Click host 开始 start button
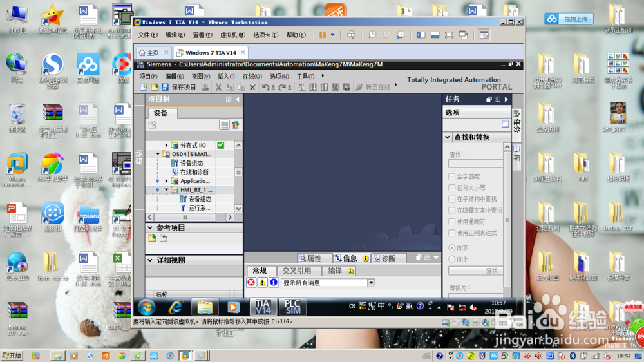 [x=12, y=356]
